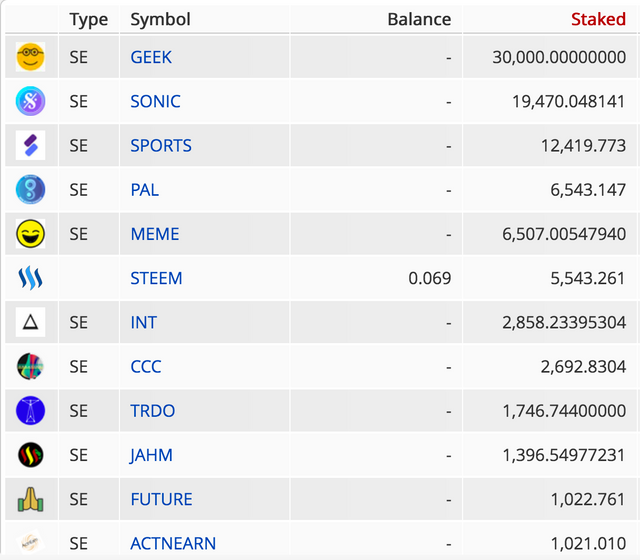Click the SPORTS token purple icon

pos(30,145)
